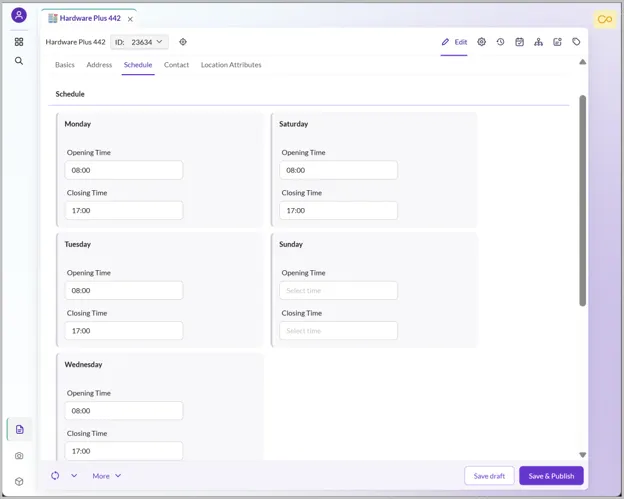Click the vertical scrollbar thumb
This screenshot has height=499, width=624.
(x=583, y=201)
